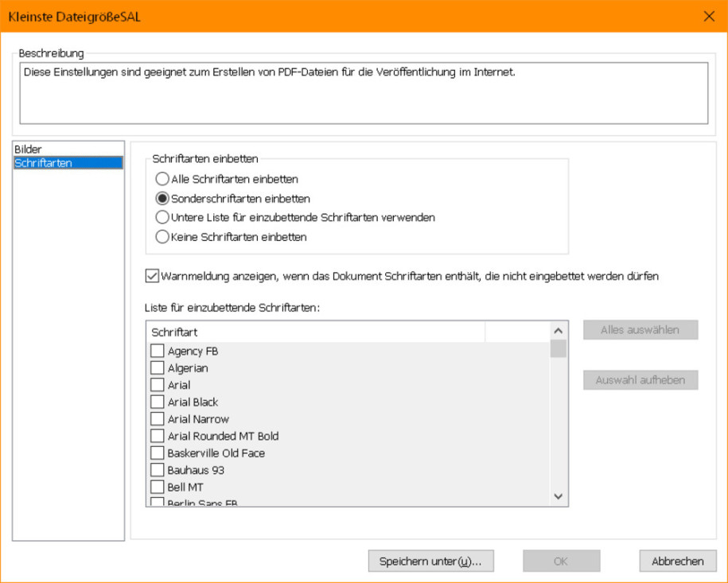Check the Arial Black checkbox
Screen dimensions: 728x583
[x=158, y=402]
